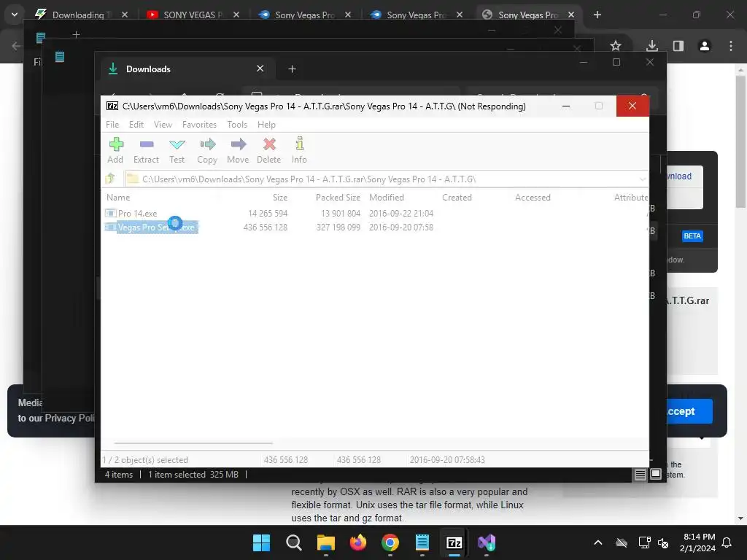Go up one folder level in 7-Zip

tap(111, 179)
